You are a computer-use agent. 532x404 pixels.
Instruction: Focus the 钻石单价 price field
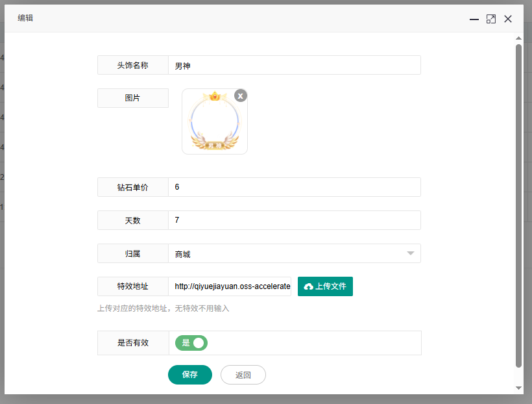pyautogui.click(x=294, y=187)
